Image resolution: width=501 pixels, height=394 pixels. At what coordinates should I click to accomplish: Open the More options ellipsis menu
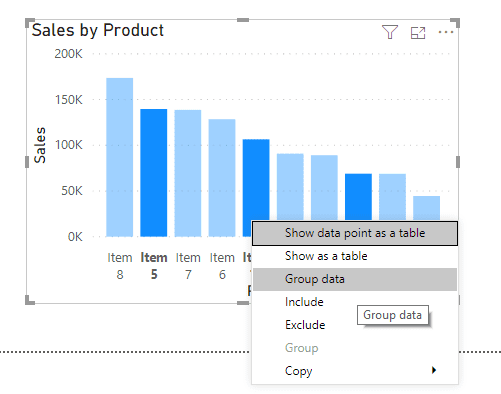coord(446,32)
